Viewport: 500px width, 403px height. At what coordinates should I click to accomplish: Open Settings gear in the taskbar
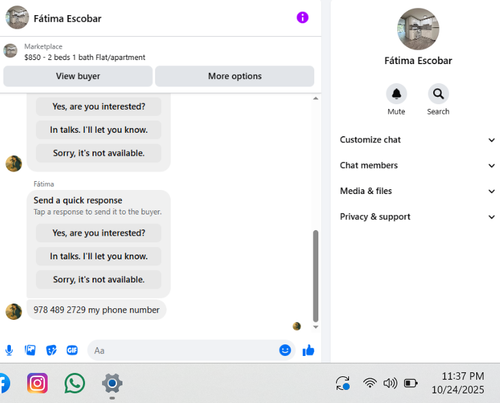(x=112, y=383)
